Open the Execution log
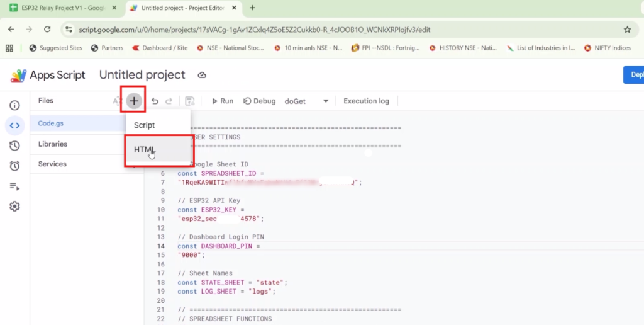Viewport: 644px width, 325px height. pos(367,101)
